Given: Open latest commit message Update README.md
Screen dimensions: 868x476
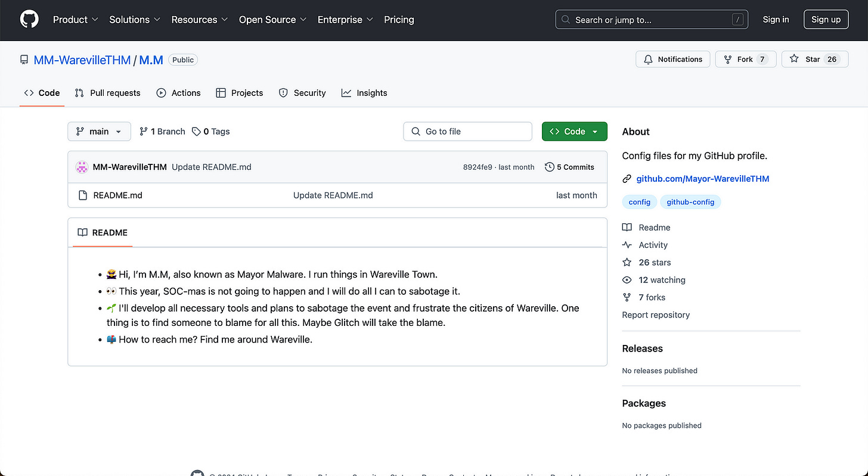Looking at the screenshot, I should (x=212, y=167).
